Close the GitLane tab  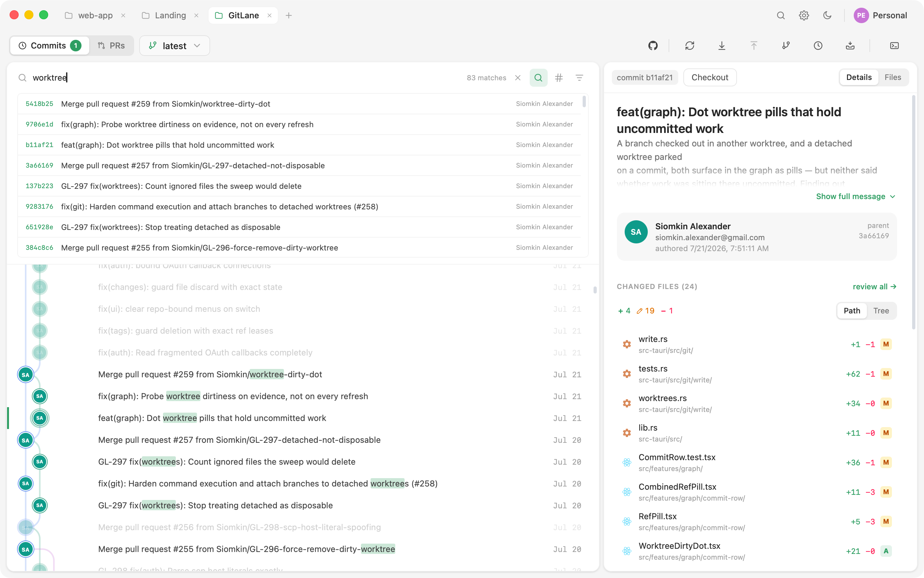tap(269, 15)
